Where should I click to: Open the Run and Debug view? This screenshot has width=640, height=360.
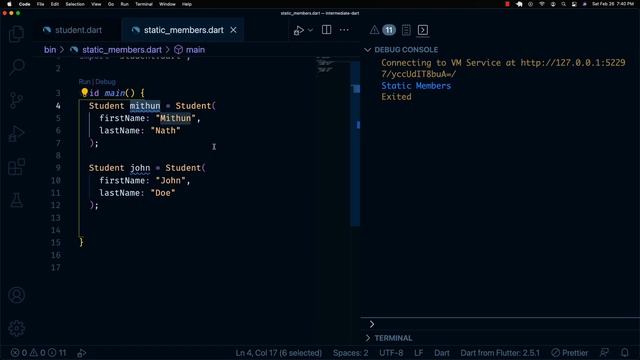tap(16, 133)
